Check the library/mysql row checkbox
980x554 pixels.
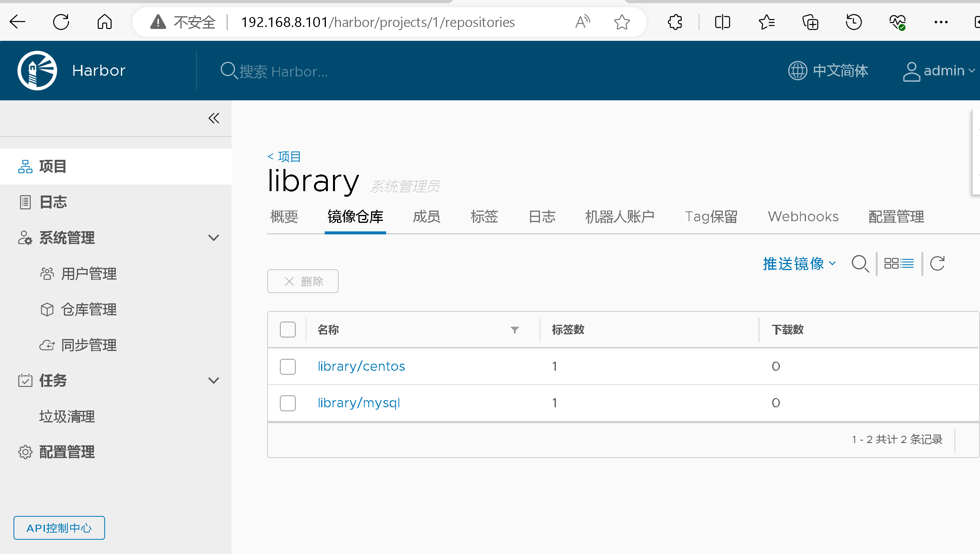pos(287,403)
